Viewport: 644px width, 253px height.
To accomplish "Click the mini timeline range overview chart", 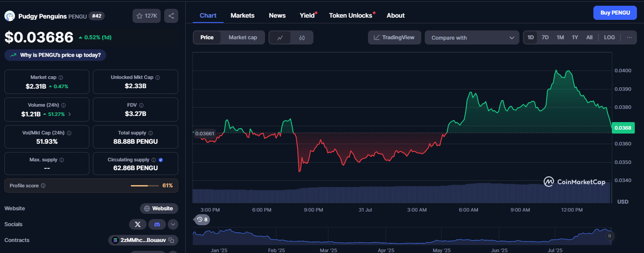I will (403, 236).
